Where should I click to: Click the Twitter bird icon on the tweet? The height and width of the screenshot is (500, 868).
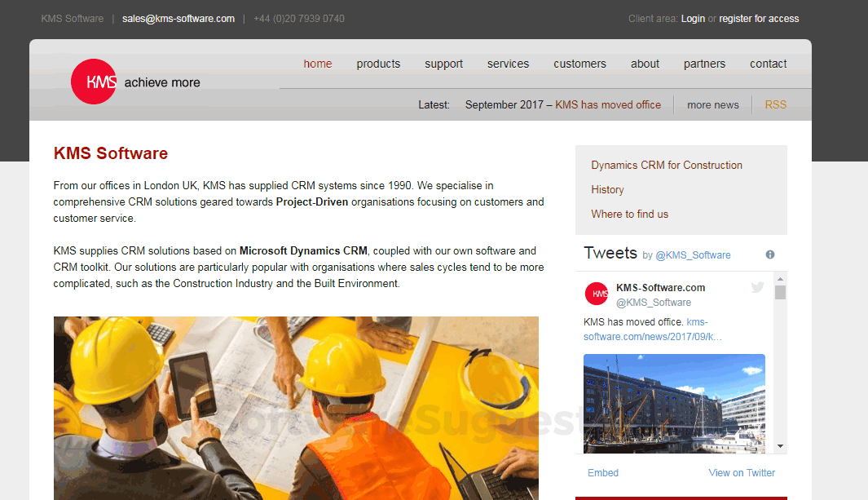pos(757,286)
